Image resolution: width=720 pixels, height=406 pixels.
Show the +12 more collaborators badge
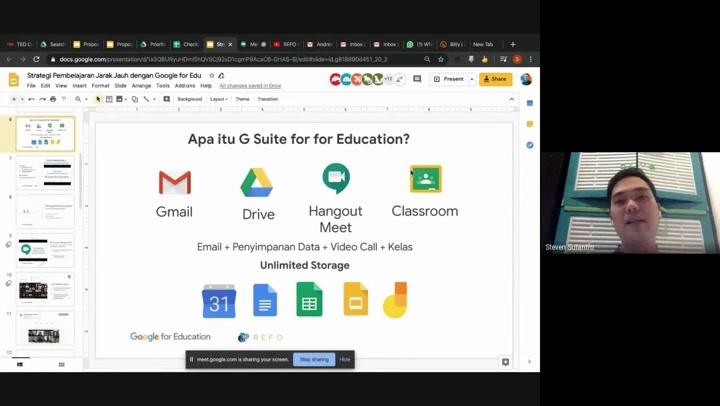pos(389,79)
